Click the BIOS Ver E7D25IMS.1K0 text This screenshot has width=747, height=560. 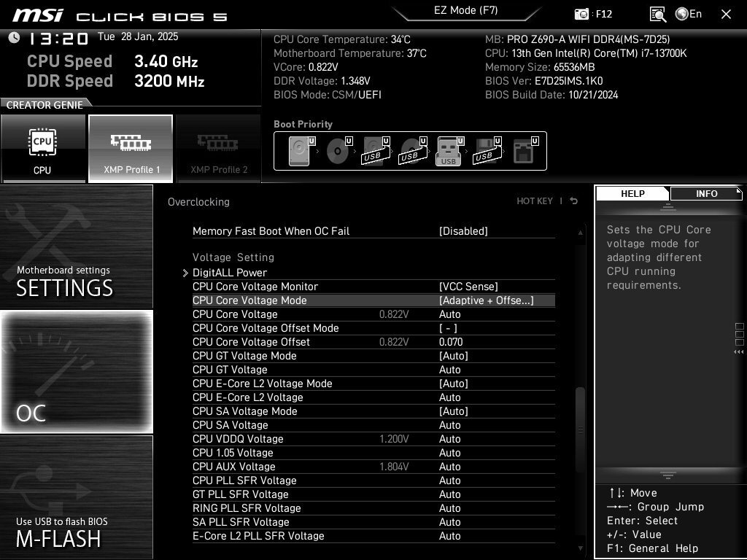tap(544, 81)
